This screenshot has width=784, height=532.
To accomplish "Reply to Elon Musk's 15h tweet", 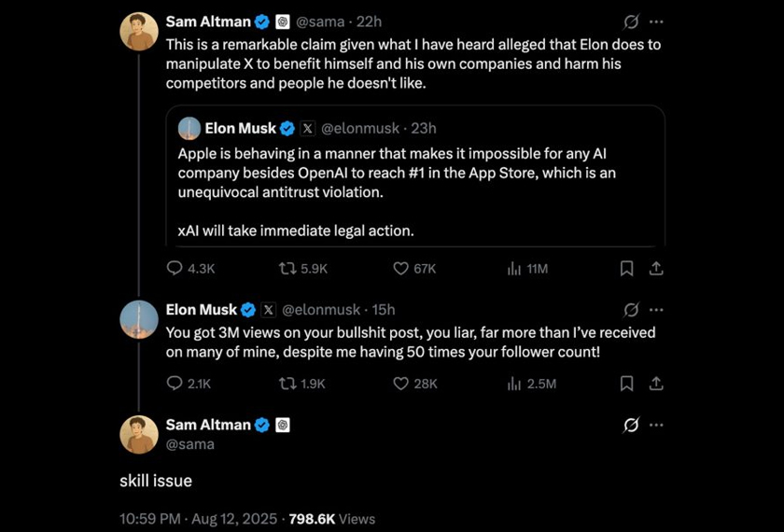I will pyautogui.click(x=175, y=383).
